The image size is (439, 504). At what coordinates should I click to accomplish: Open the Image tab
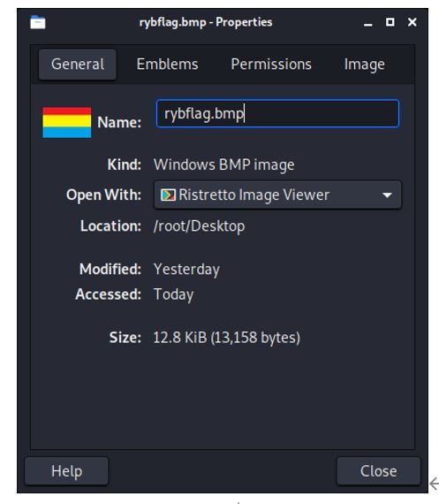point(364,65)
